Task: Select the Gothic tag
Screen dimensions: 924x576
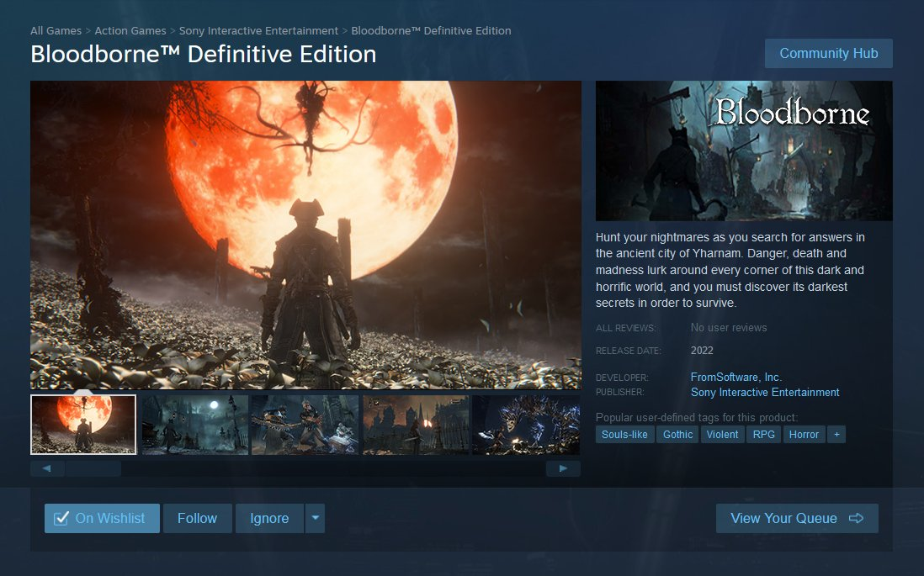Action: (x=677, y=435)
